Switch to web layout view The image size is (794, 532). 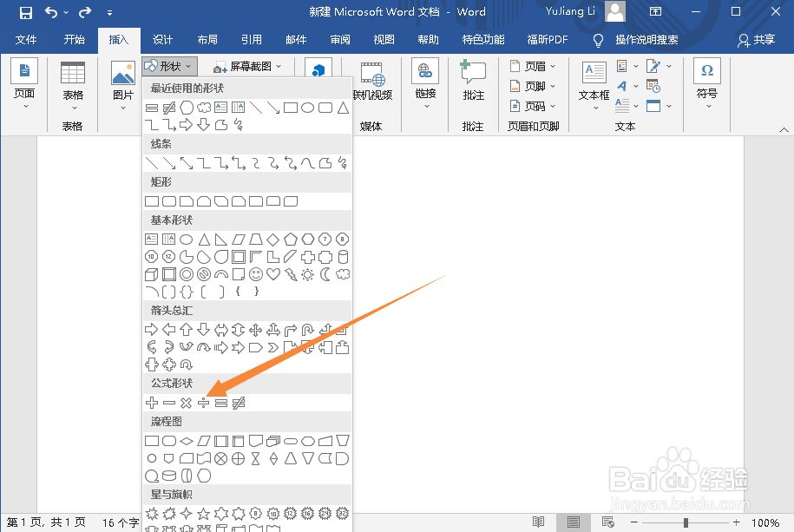(607, 522)
